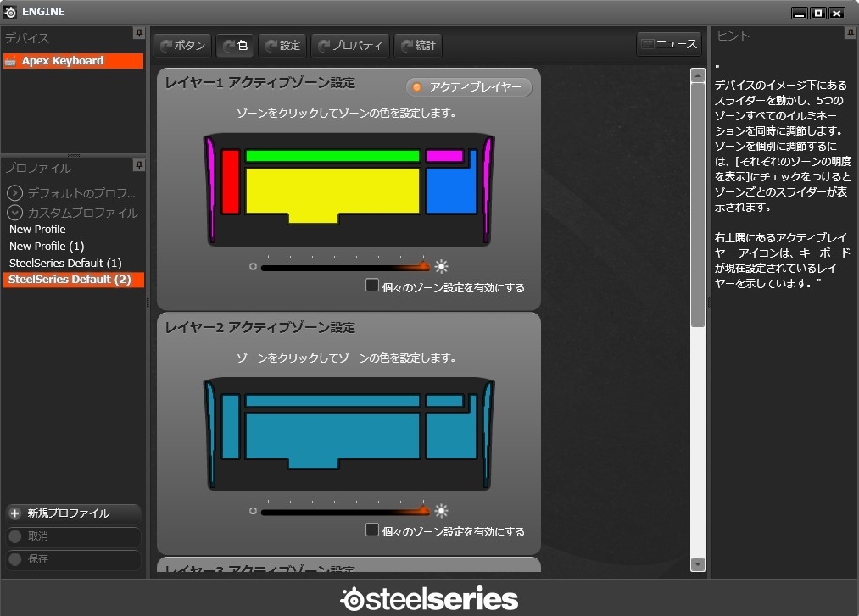Click the newspaper icon on ニュース button
Screen dimensions: 859x616
pos(648,44)
